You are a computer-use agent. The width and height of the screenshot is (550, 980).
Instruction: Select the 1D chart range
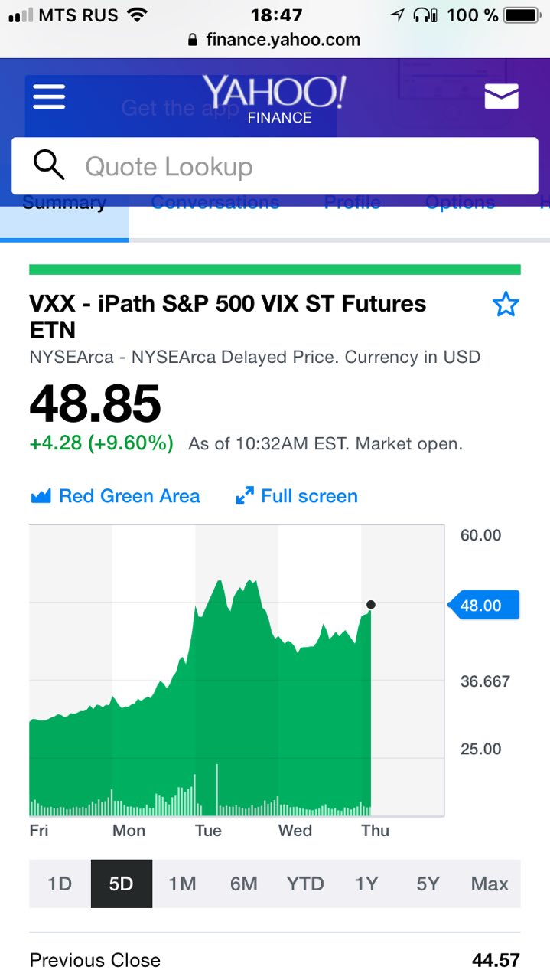tap(60, 884)
